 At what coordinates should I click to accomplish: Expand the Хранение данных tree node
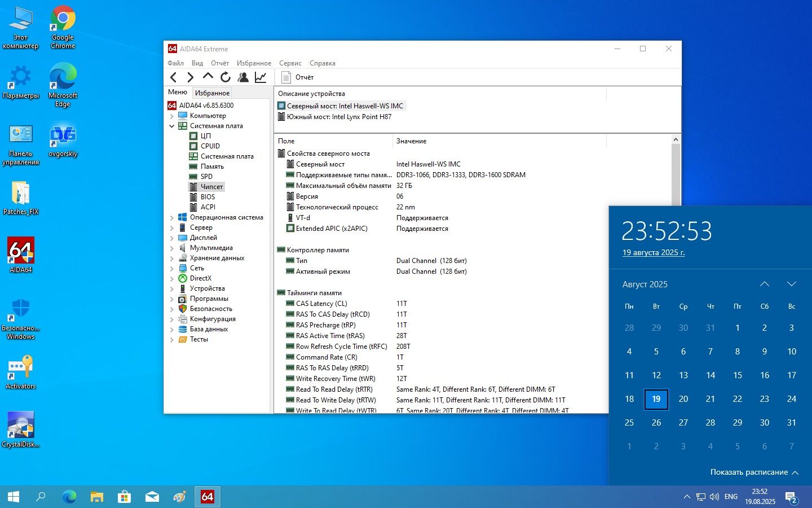[171, 258]
